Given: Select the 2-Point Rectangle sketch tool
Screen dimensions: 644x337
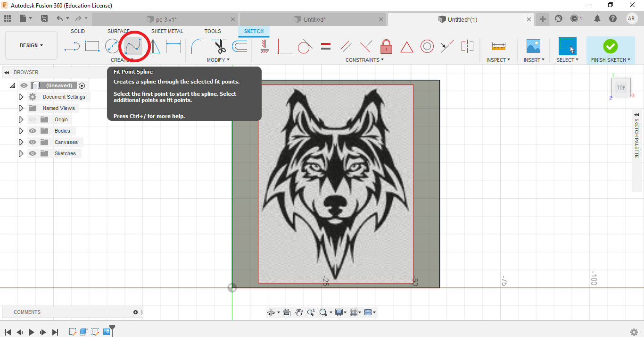Looking at the screenshot, I should coord(92,46).
